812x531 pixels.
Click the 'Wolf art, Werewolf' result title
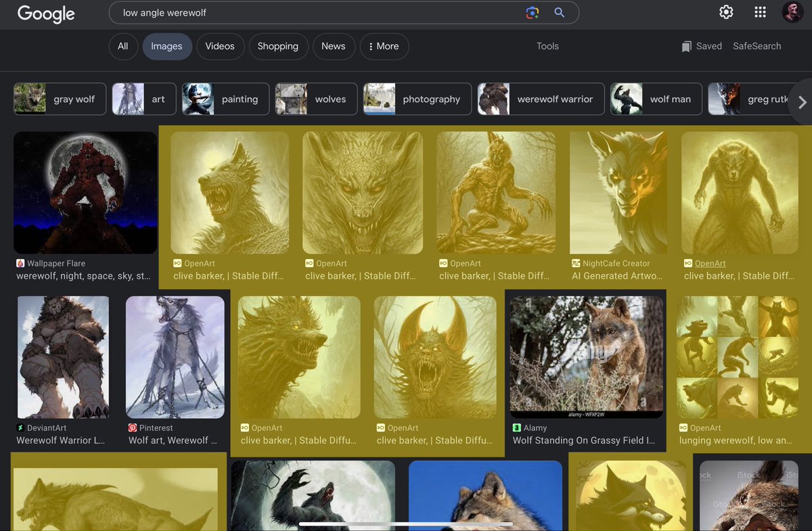pyautogui.click(x=173, y=440)
